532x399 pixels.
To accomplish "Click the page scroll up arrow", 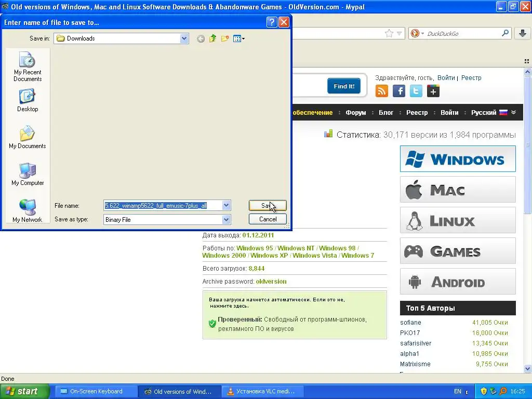I will point(527,72).
